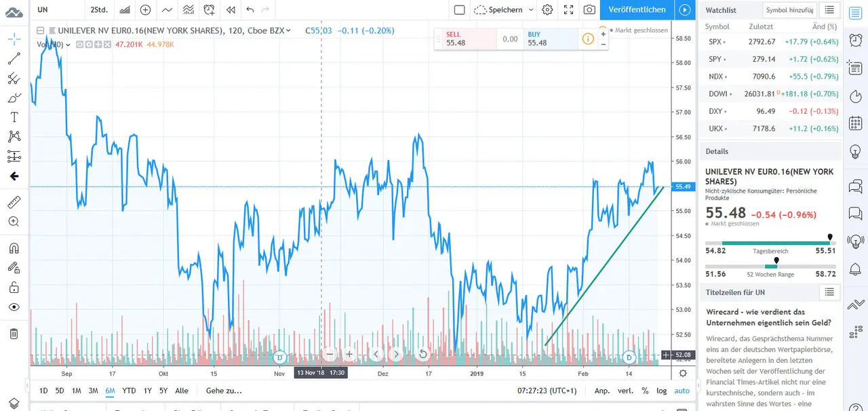Click the black back arrow icon
The width and height of the screenshot is (868, 411).
pos(14,176)
